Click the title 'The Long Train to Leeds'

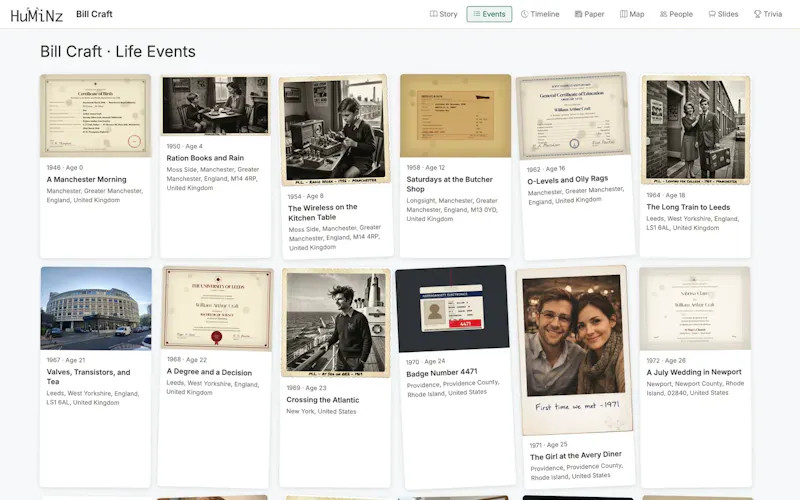(x=688, y=207)
